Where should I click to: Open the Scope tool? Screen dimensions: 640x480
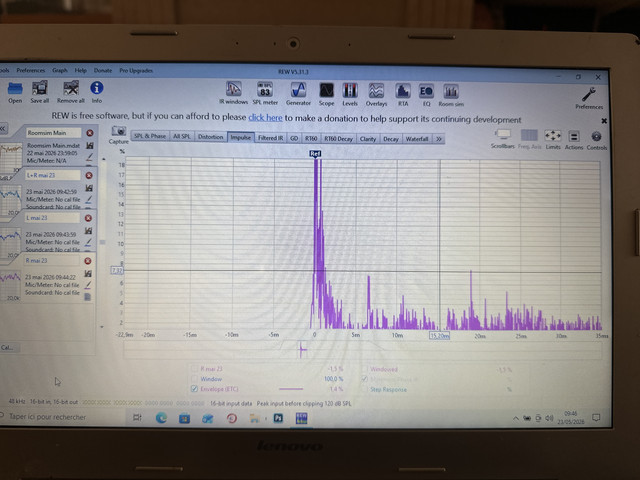[326, 94]
